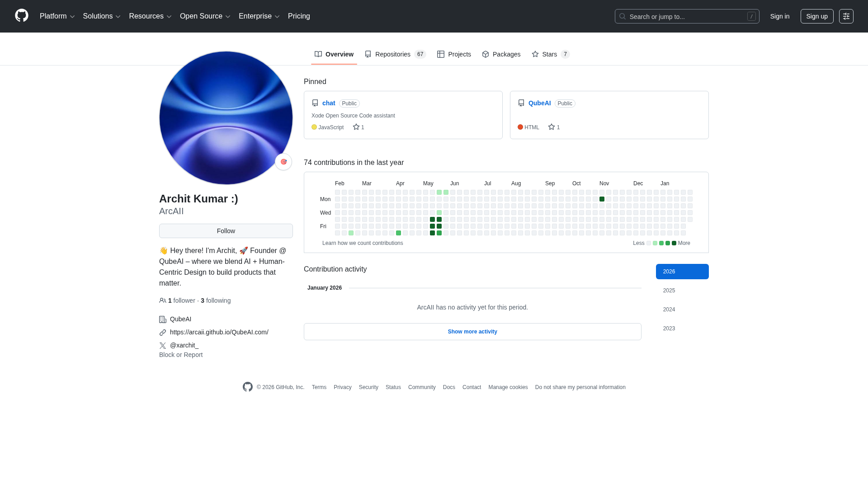The image size is (868, 488).
Task: Click the dark green November contribution square
Action: point(602,199)
